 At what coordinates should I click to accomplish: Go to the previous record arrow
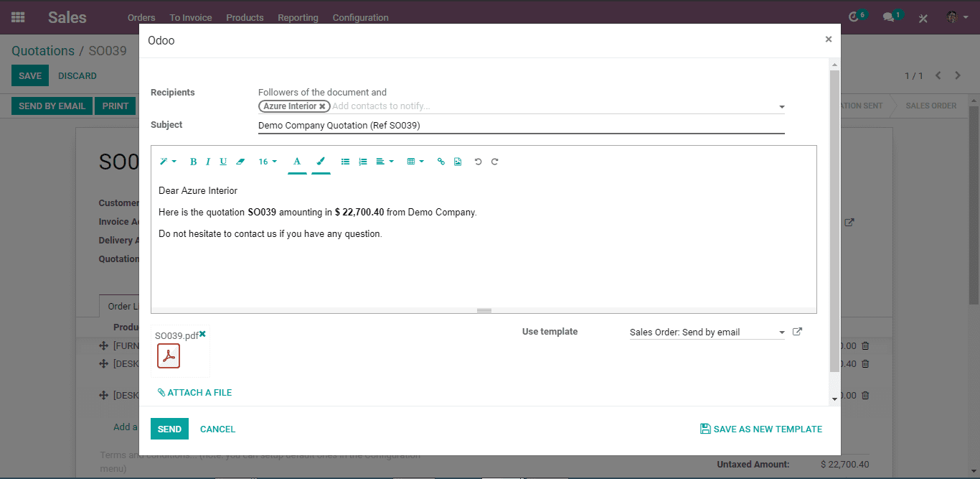pyautogui.click(x=938, y=75)
